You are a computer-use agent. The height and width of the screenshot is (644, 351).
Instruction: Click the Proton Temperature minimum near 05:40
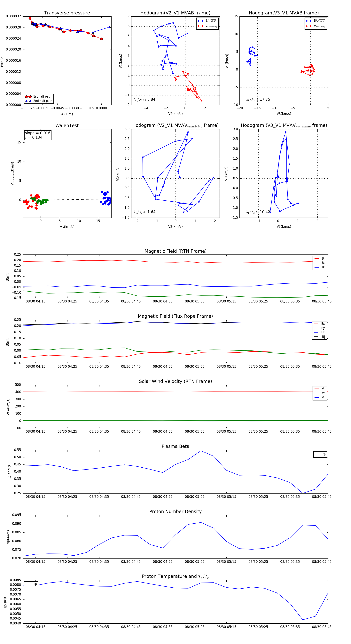coord(303,620)
